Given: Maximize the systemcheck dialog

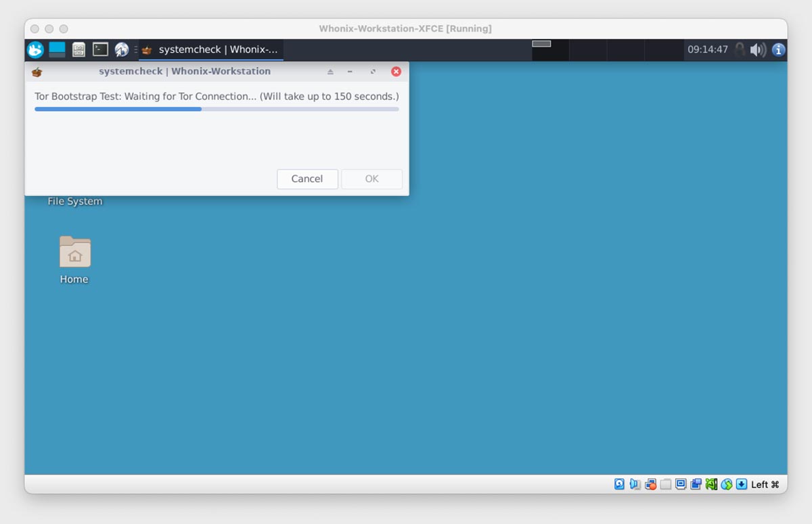Looking at the screenshot, I should [x=372, y=72].
